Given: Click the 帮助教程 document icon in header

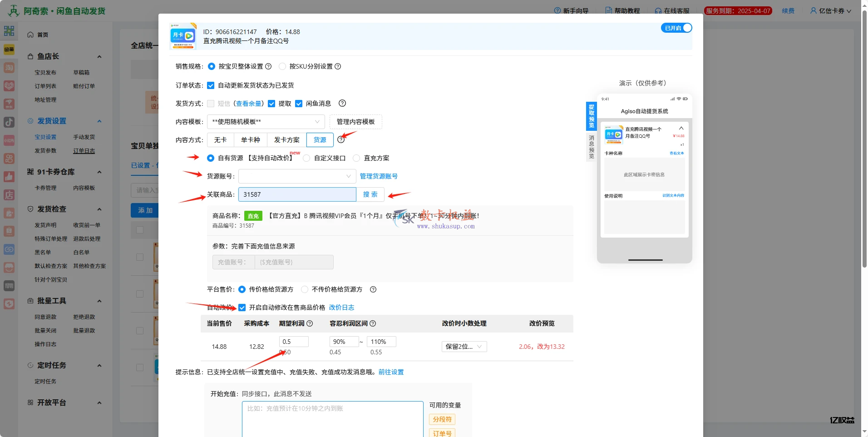Looking at the screenshot, I should tap(609, 10).
